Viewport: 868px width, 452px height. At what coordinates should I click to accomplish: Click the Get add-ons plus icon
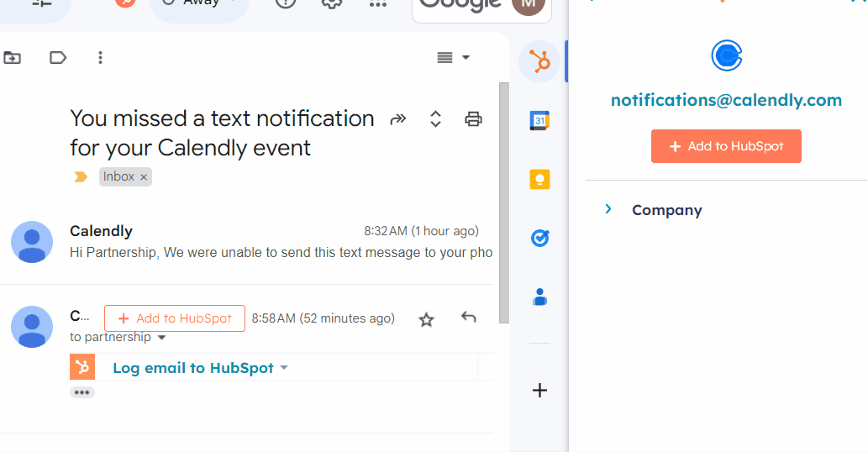[x=539, y=390]
